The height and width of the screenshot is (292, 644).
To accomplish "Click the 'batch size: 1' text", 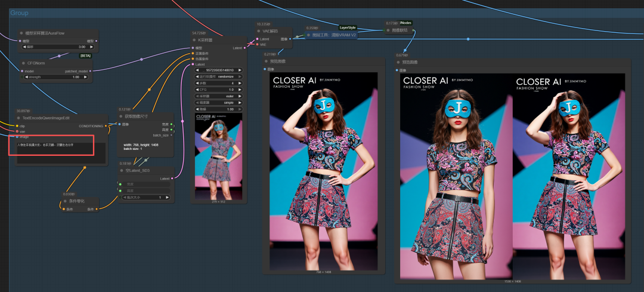I will point(132,149).
